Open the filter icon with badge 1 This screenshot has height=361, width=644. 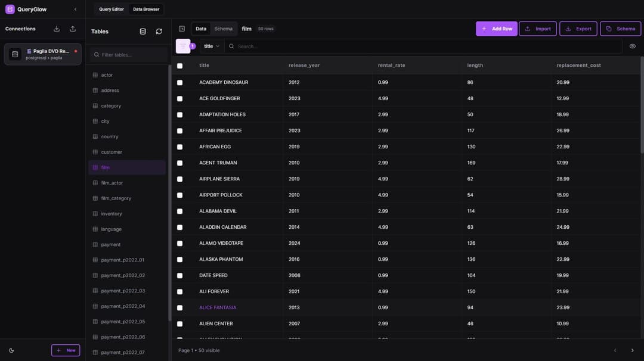pos(183,46)
